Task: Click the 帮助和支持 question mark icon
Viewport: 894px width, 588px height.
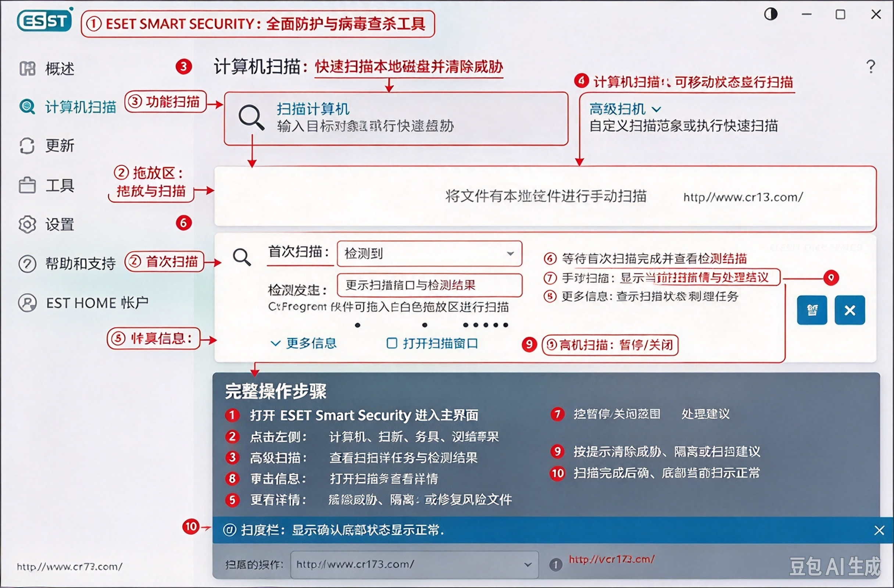Action: (x=27, y=263)
